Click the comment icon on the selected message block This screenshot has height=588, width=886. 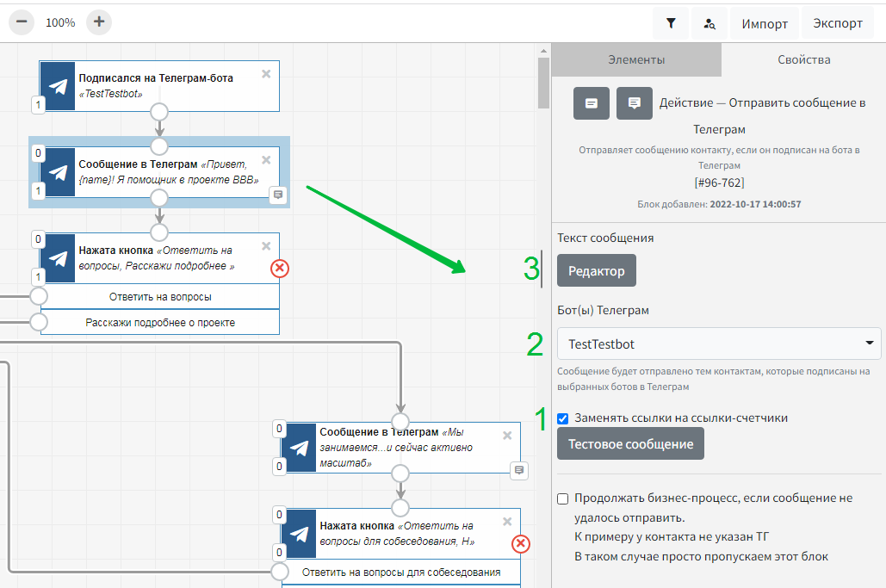click(278, 195)
